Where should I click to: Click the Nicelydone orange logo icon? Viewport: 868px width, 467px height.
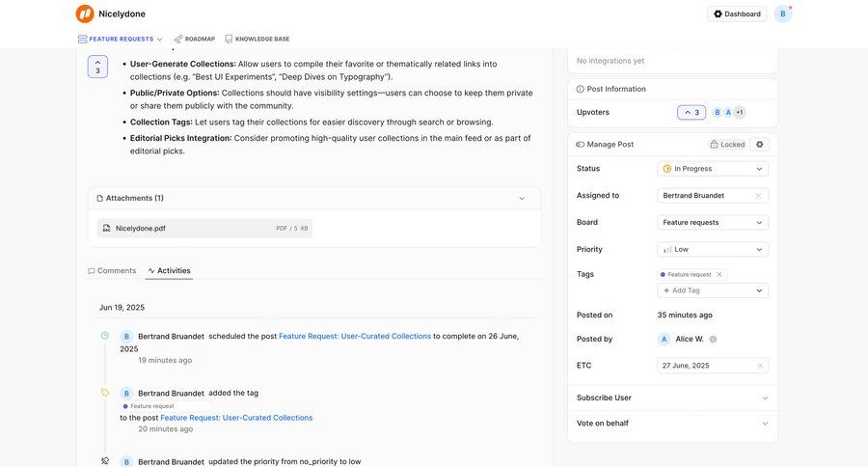[85, 14]
